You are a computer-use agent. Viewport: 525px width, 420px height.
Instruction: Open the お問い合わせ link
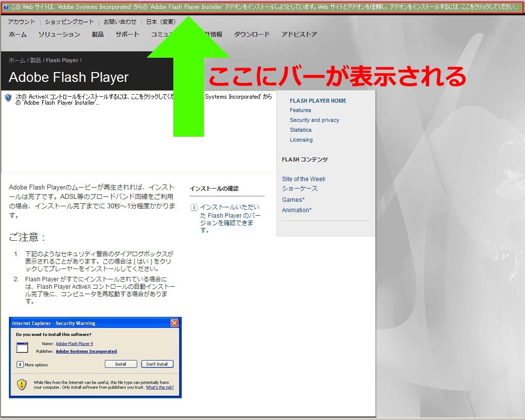tap(120, 22)
